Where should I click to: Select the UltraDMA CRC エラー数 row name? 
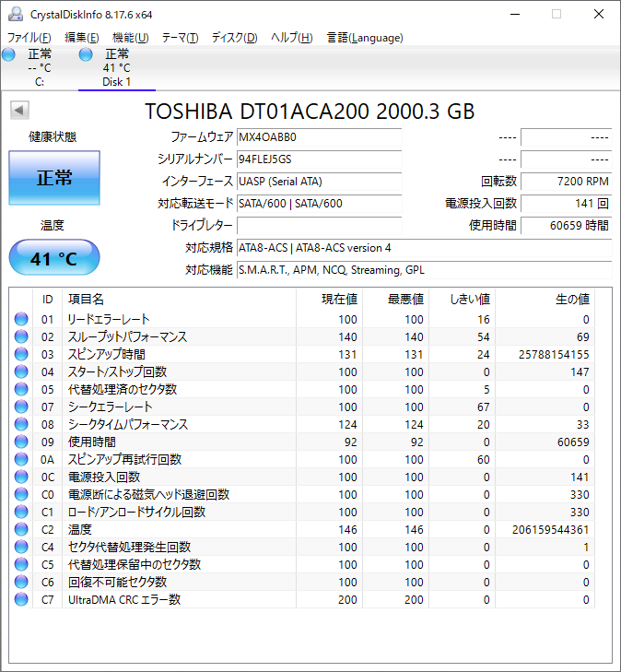[124, 600]
